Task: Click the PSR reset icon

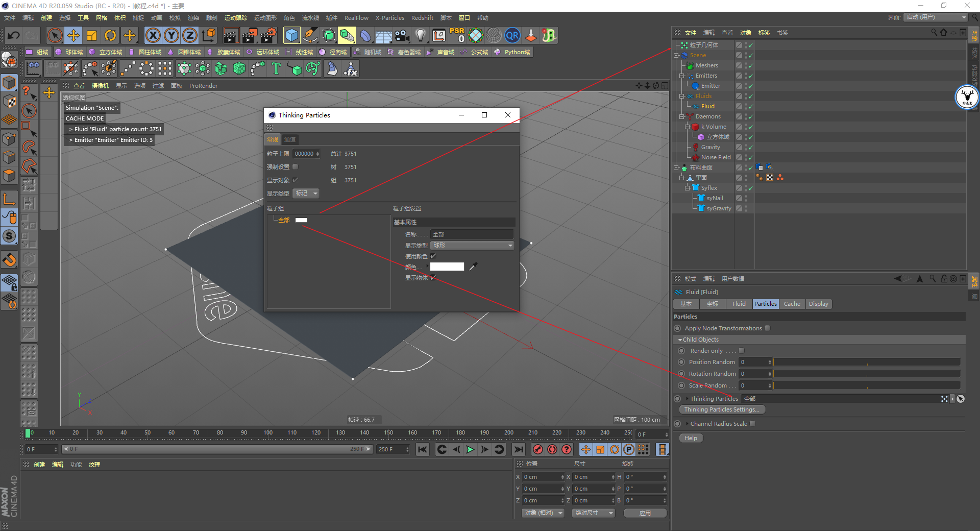Action: (x=457, y=35)
